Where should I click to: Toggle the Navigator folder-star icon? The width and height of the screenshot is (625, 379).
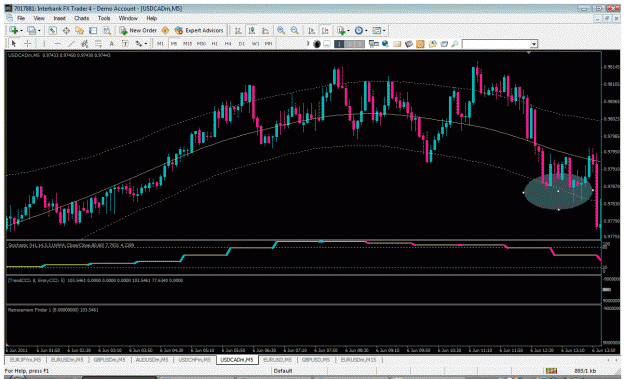(79, 30)
